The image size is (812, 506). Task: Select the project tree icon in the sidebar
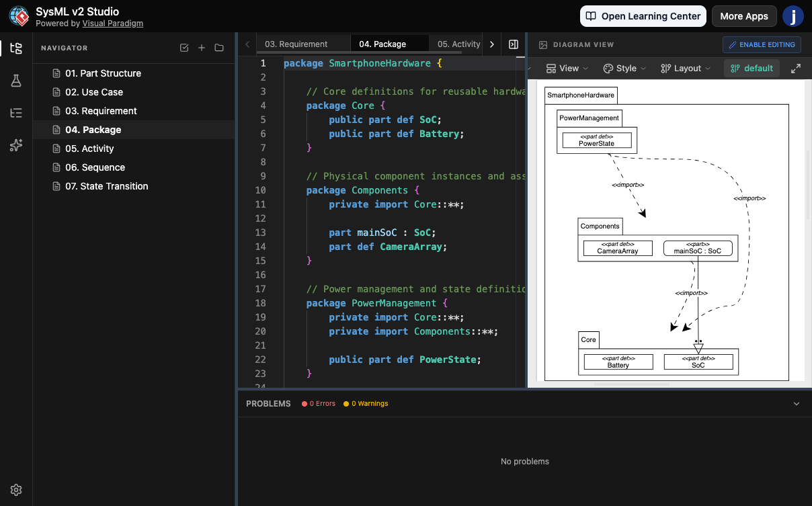click(16, 48)
